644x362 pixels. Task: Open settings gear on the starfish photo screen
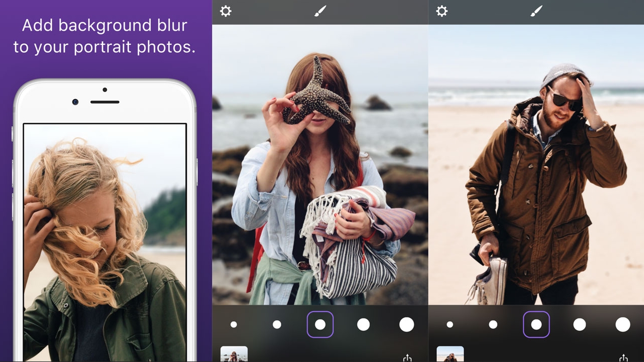pos(226,11)
